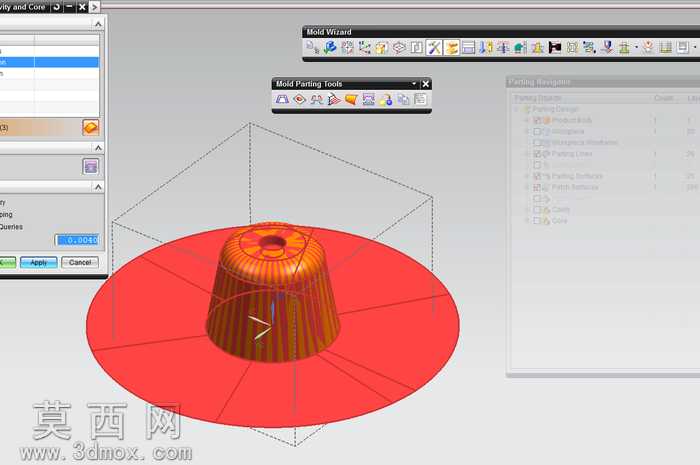Click the Parting Navigator icon in Mold Parting Tools

(420, 99)
